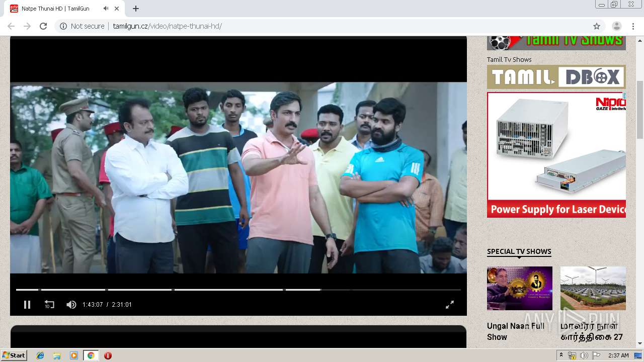Launch Internet Explorer from taskbar
This screenshot has width=644, height=362.
tap(40, 355)
